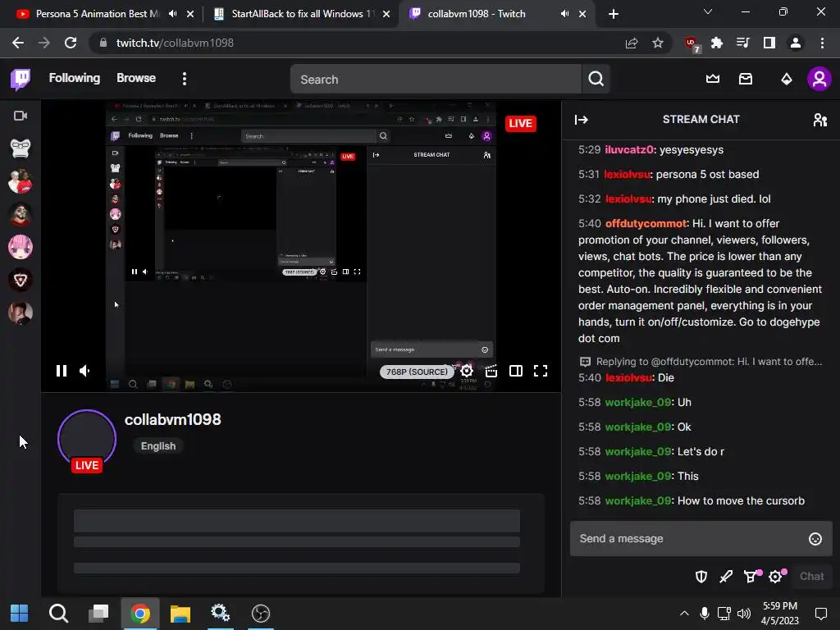Mute the collabvm1098 Twitch tab audio
Image resolution: width=840 pixels, height=630 pixels.
(x=564, y=14)
